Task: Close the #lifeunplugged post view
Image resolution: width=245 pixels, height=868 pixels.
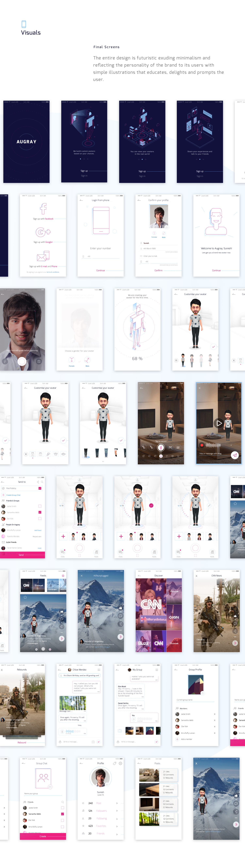Action: click(x=81, y=576)
